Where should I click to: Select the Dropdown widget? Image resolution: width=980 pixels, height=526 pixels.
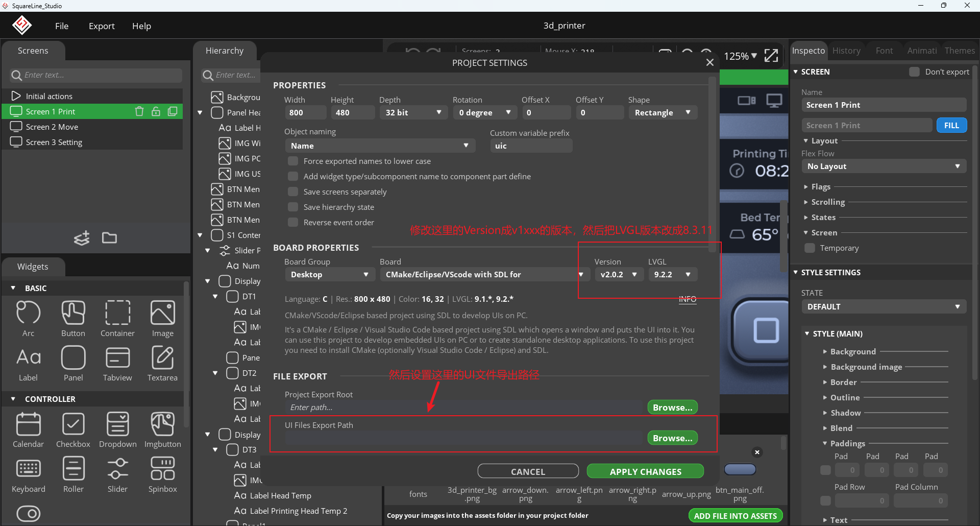117,430
